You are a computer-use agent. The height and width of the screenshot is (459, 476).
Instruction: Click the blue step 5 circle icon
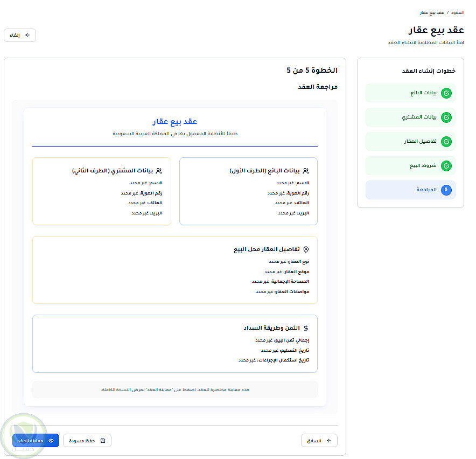click(446, 190)
